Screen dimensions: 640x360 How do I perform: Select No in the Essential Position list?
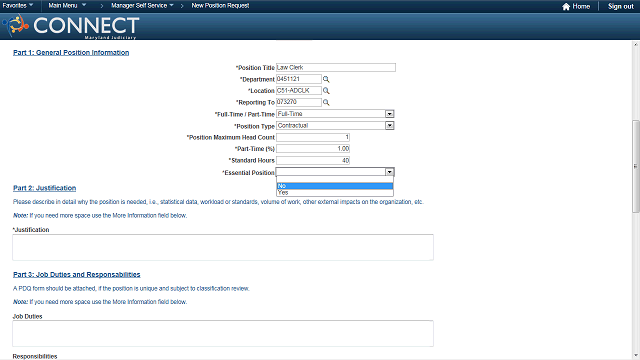(x=335, y=186)
